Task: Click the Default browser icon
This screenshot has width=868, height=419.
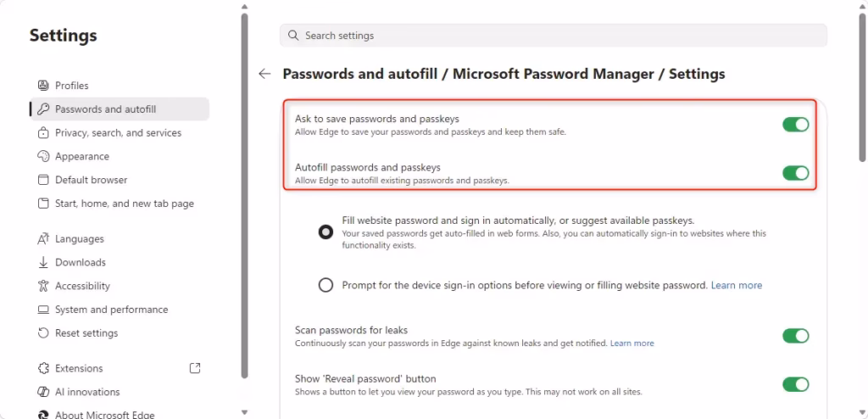Action: tap(44, 180)
